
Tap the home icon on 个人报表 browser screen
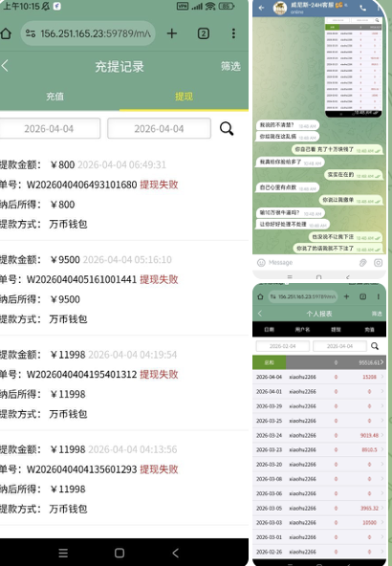coord(260,296)
